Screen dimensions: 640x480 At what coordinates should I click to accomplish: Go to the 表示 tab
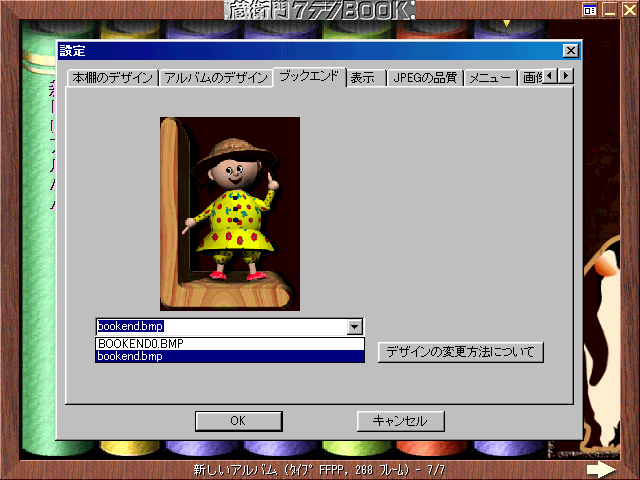pos(365,78)
